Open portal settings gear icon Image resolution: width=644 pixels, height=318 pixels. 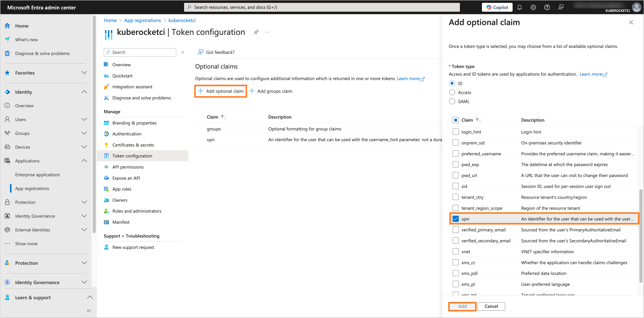click(x=533, y=7)
